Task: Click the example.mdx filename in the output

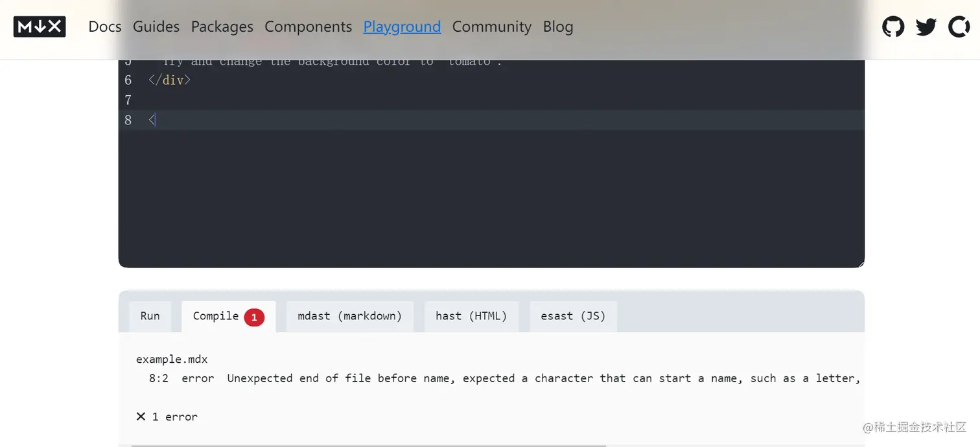Action: coord(172,359)
